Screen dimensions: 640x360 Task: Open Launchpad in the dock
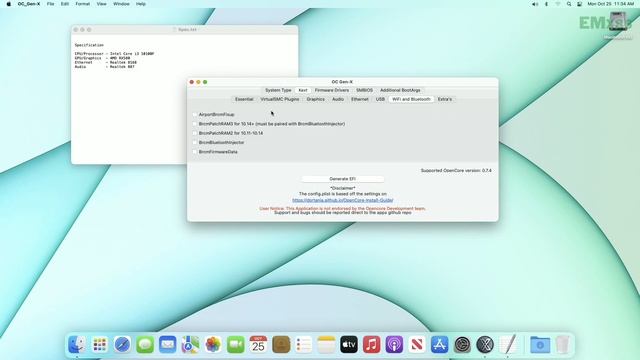(100, 345)
